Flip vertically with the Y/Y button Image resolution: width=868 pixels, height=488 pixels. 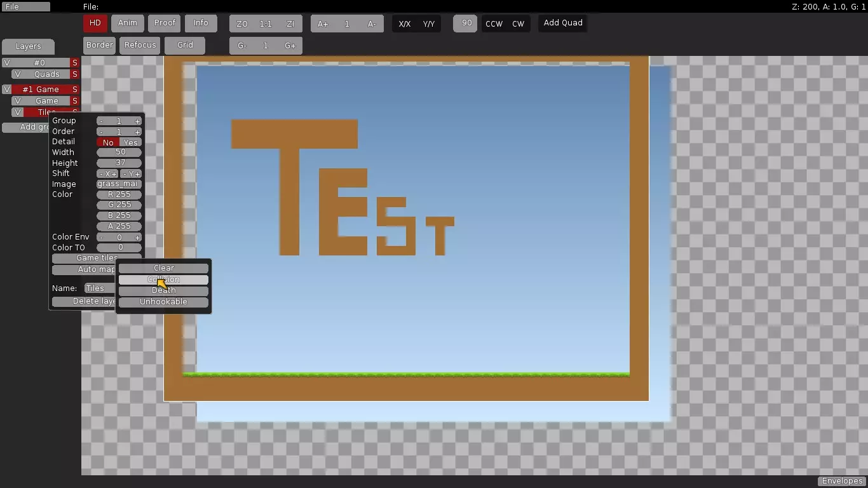pyautogui.click(x=429, y=24)
